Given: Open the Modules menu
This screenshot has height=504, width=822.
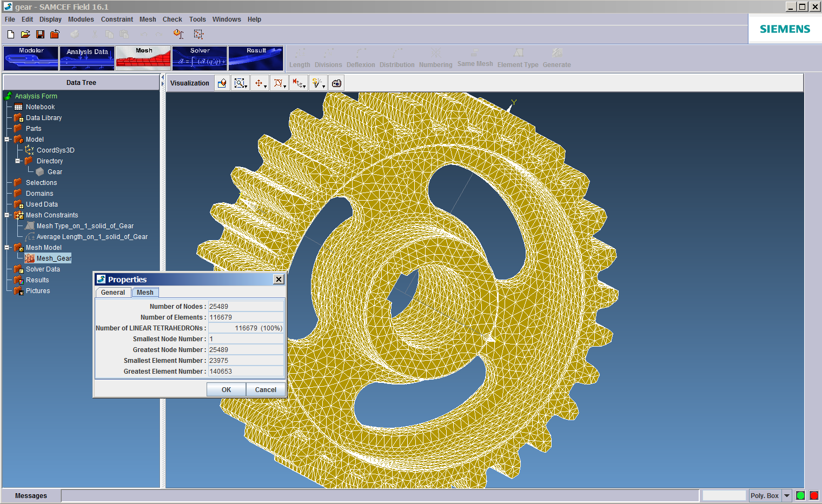Looking at the screenshot, I should (x=81, y=19).
